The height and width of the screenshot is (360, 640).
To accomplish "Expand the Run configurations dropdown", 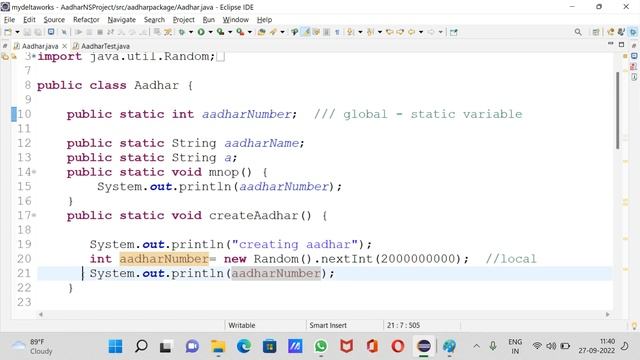I will 211,32.
